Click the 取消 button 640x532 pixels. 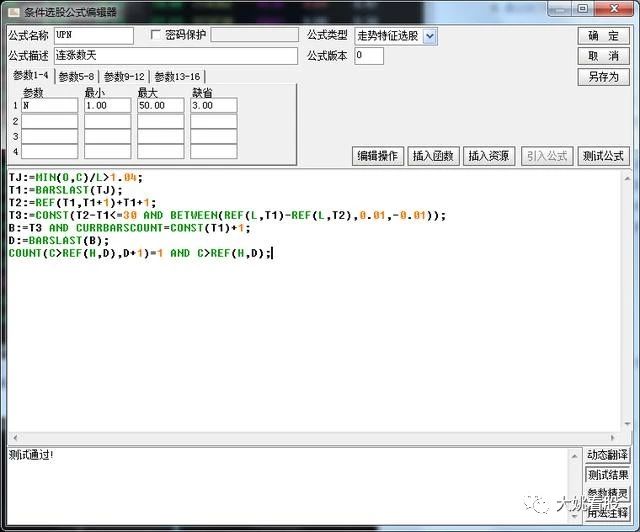(x=603, y=56)
